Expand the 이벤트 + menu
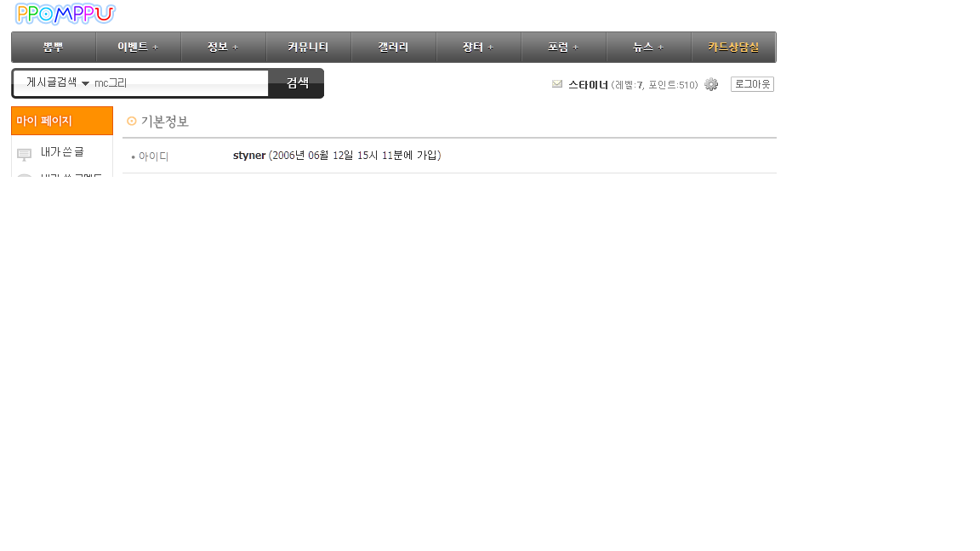Screen dimensions: 980x551 point(138,48)
